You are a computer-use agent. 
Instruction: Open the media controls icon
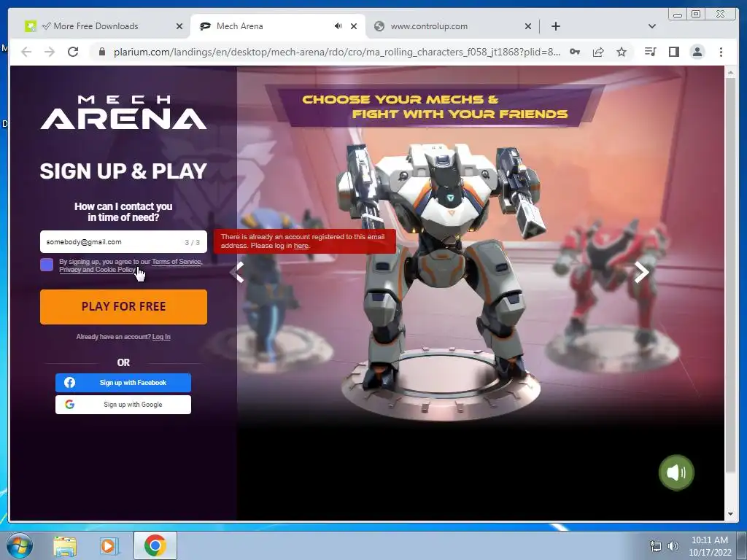pyautogui.click(x=650, y=52)
